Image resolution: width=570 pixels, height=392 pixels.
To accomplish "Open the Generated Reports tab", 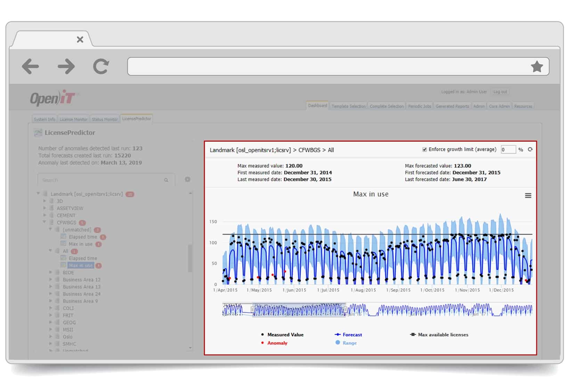I will pos(452,106).
